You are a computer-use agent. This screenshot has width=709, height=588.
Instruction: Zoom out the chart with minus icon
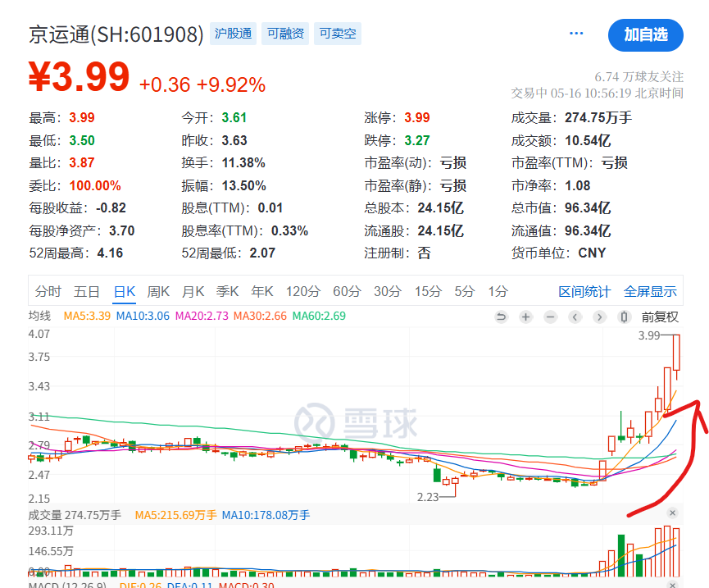[x=550, y=317]
